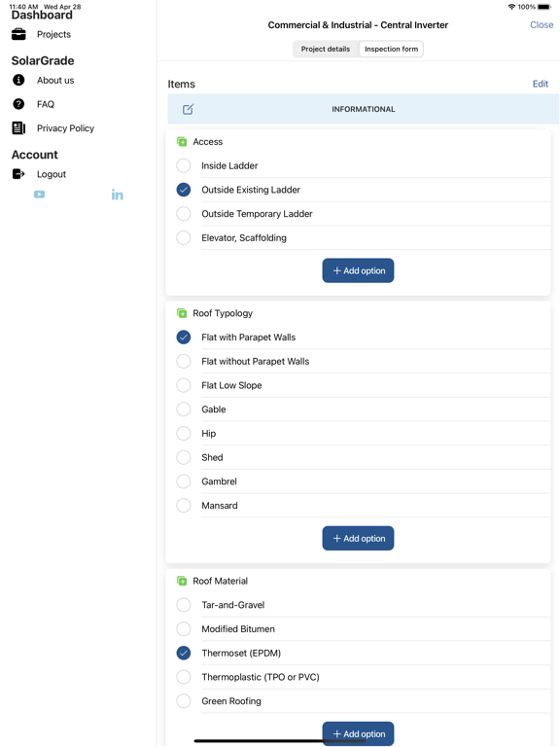
Task: Click the INFORMATIONAL section header bar
Action: point(364,109)
